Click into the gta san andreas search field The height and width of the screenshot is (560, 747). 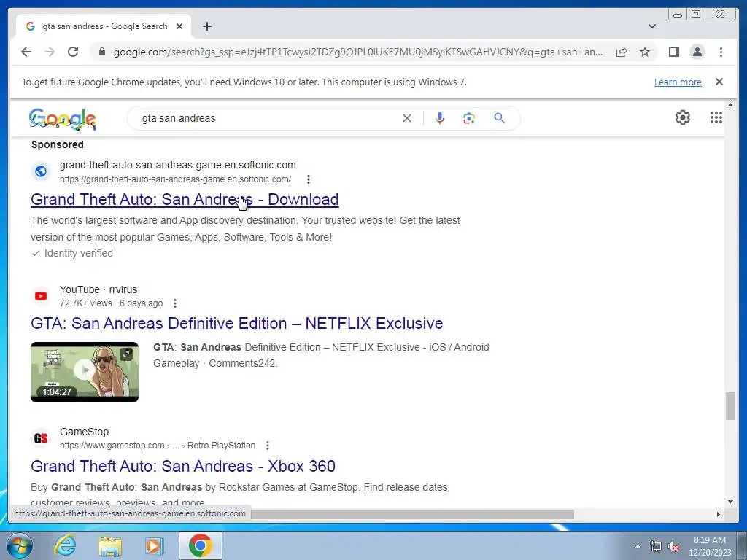[267, 118]
